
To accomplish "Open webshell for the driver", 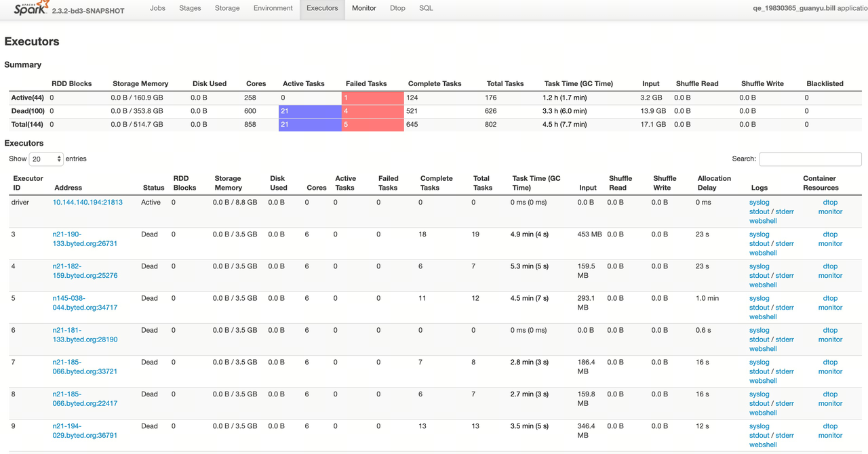I will coord(763,221).
